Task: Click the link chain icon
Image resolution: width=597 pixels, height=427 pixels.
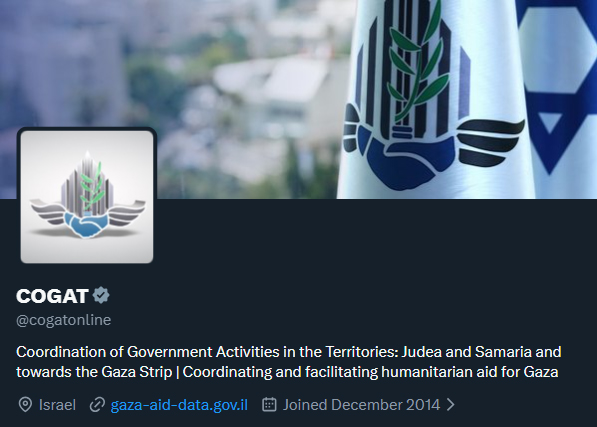Action: pyautogui.click(x=97, y=405)
